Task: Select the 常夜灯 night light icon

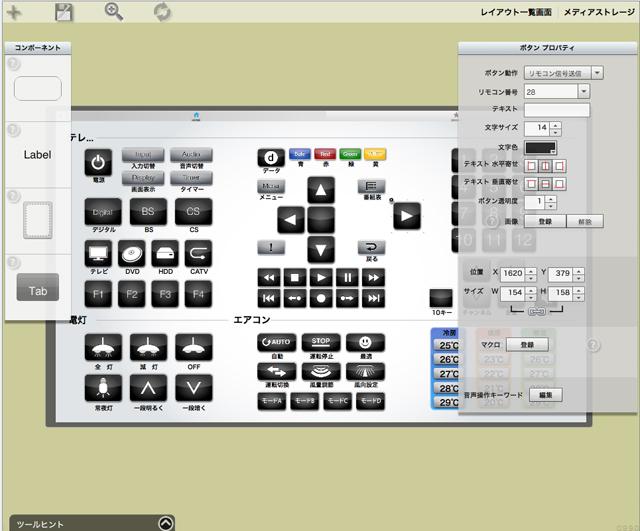Action: pos(103,388)
